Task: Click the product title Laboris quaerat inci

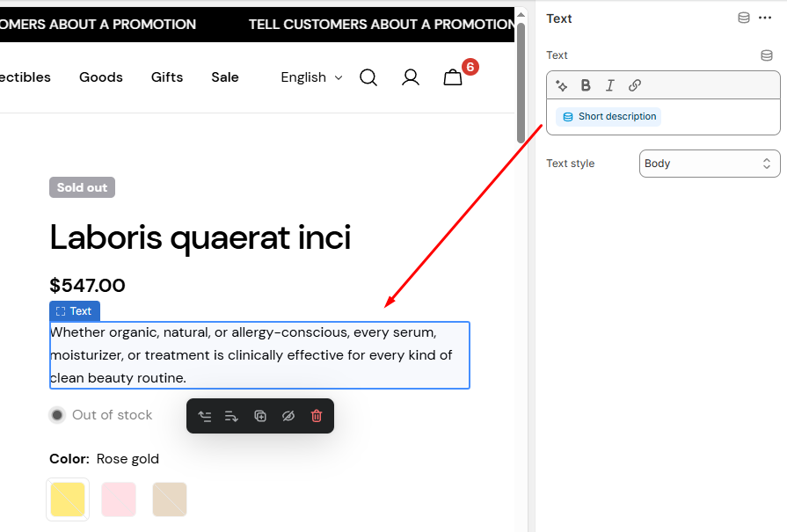Action: pyautogui.click(x=200, y=237)
